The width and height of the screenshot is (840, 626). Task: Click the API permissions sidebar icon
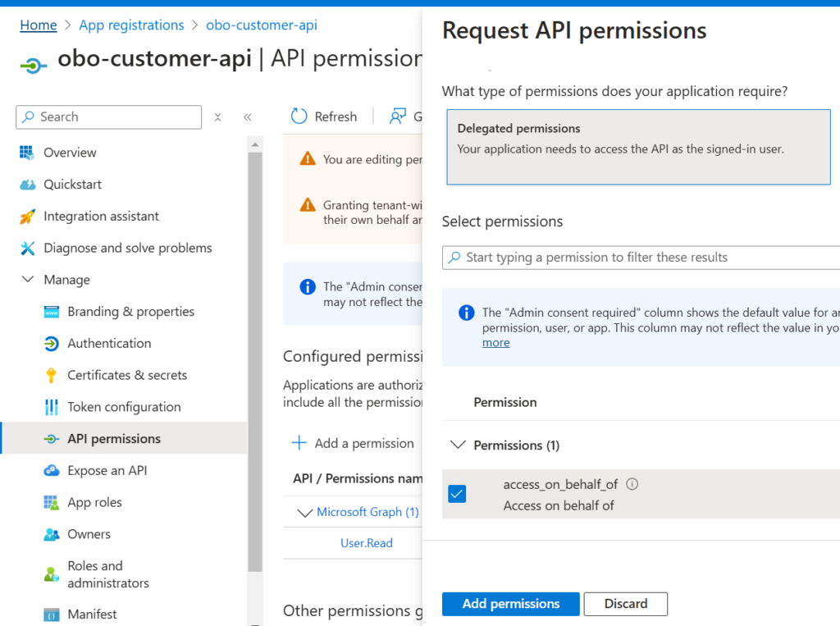(52, 439)
